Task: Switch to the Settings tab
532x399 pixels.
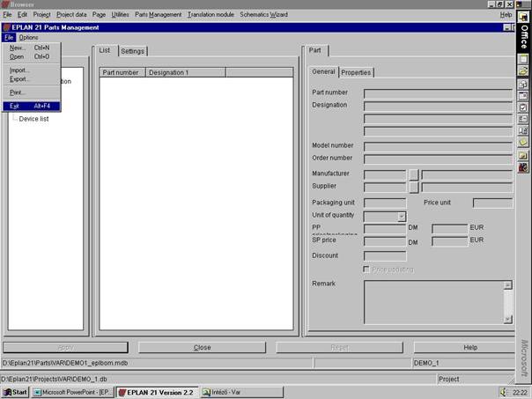Action: coord(132,51)
